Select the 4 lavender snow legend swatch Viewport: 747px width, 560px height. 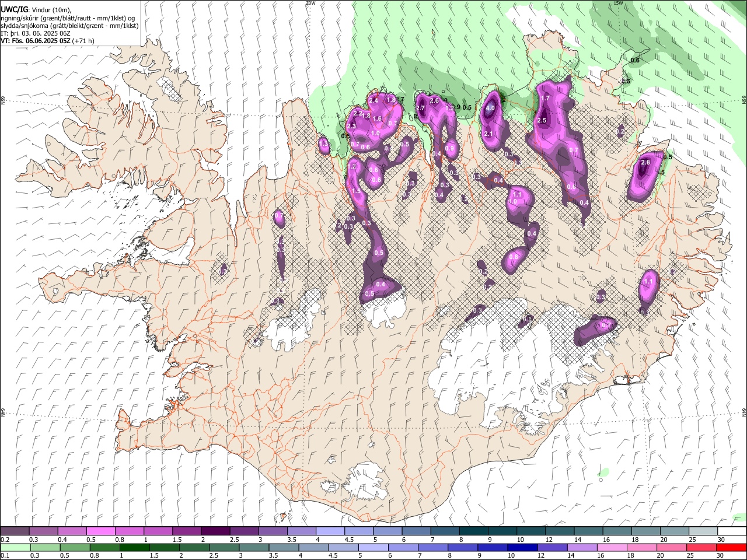pyautogui.click(x=330, y=531)
